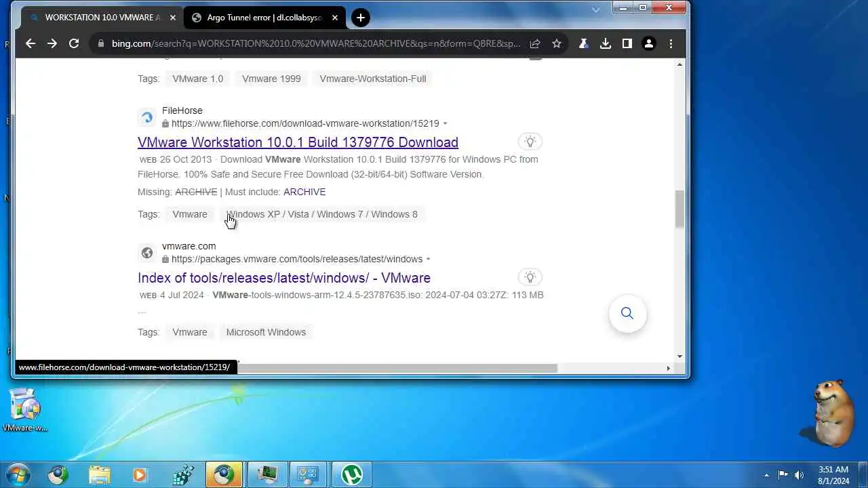Open Index of tools/releases/latest/windows link

click(284, 278)
